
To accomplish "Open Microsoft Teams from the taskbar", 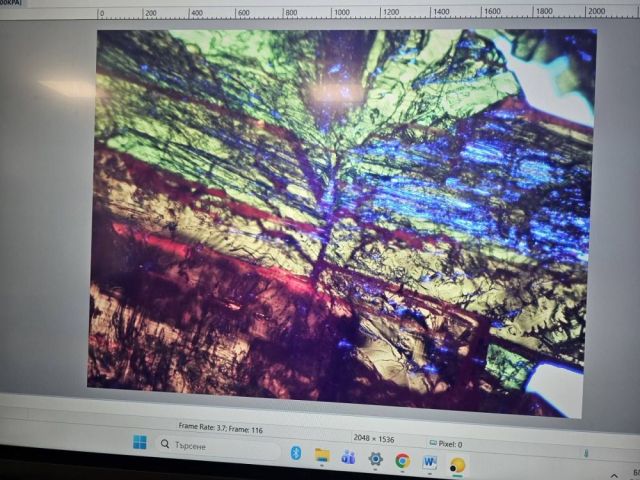I will click(x=348, y=458).
